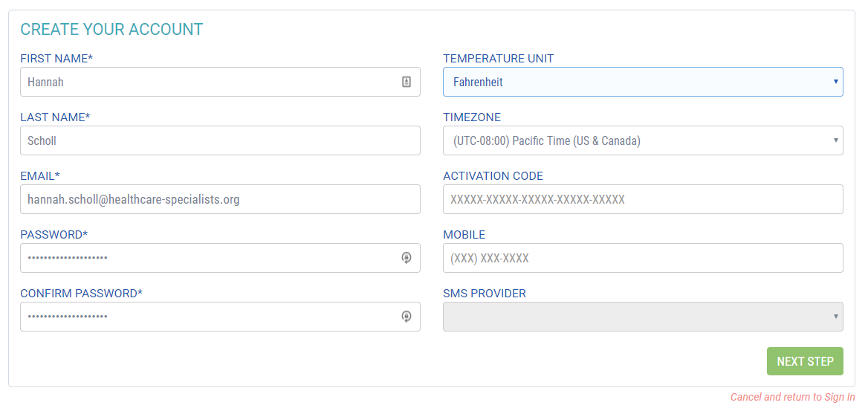Click the password manager icon in Password field
The width and height of the screenshot is (868, 414).
point(407,258)
